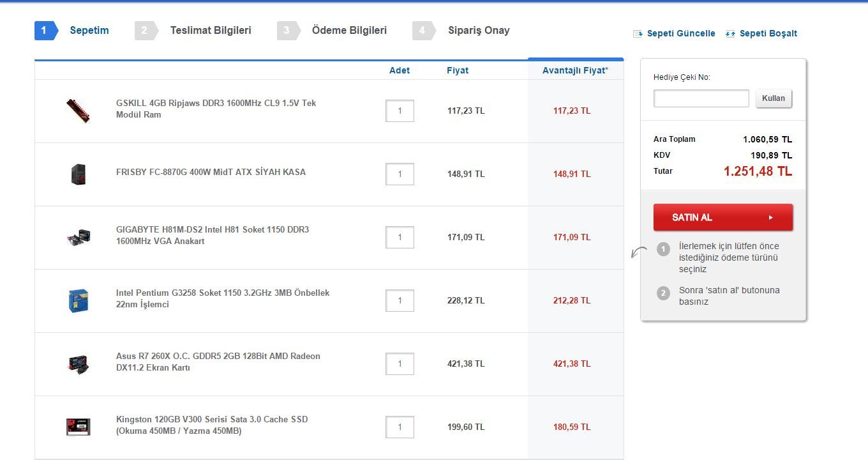The height and width of the screenshot is (460, 868).
Task: Open the FRISBY case product image
Action: [79, 174]
